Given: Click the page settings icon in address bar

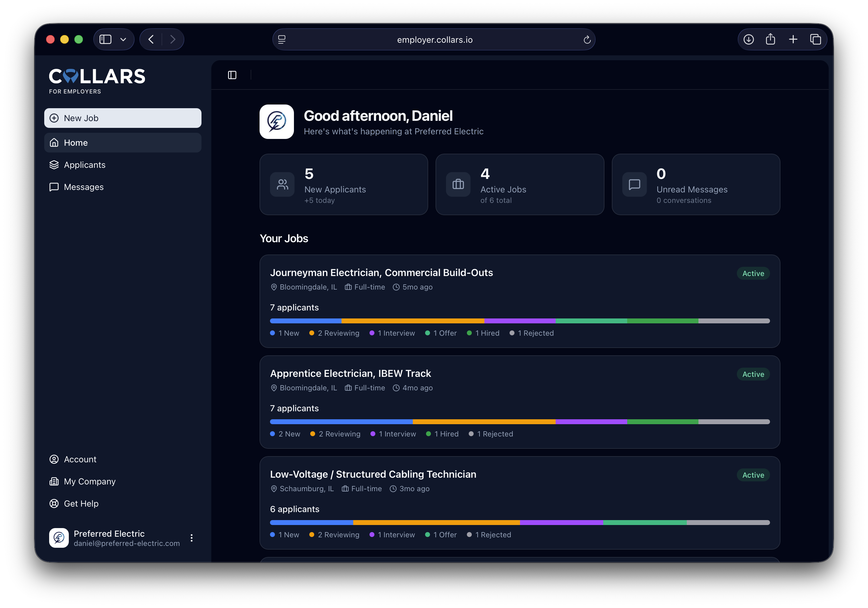Looking at the screenshot, I should pos(282,39).
